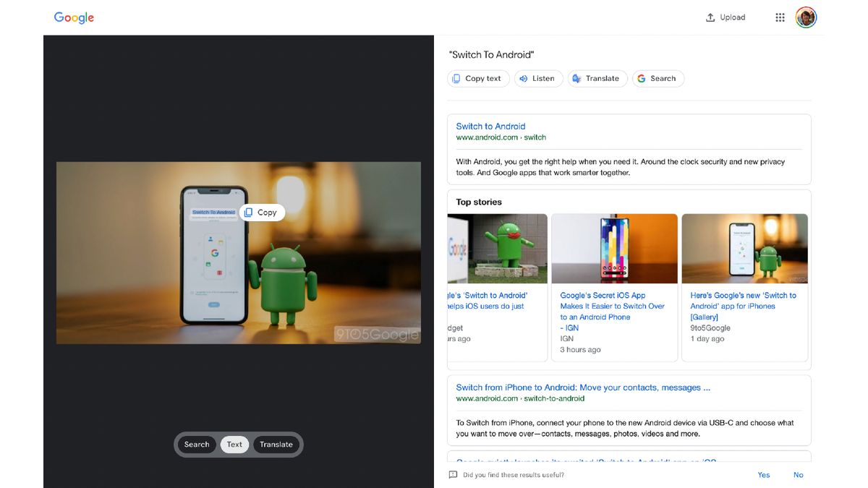Open the Google apps grid menu
The width and height of the screenshot is (868, 488).
(780, 17)
